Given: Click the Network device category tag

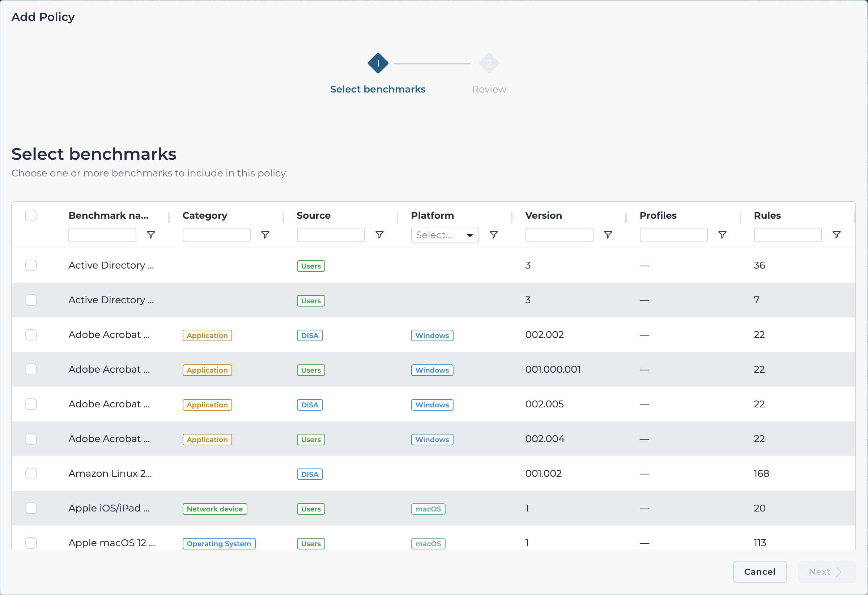Looking at the screenshot, I should click(215, 509).
